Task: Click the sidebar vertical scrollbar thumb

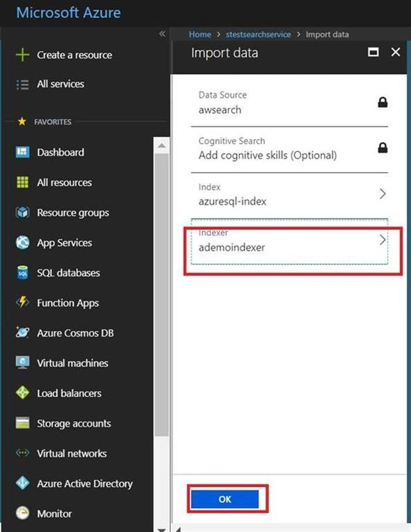Action: click(162, 294)
